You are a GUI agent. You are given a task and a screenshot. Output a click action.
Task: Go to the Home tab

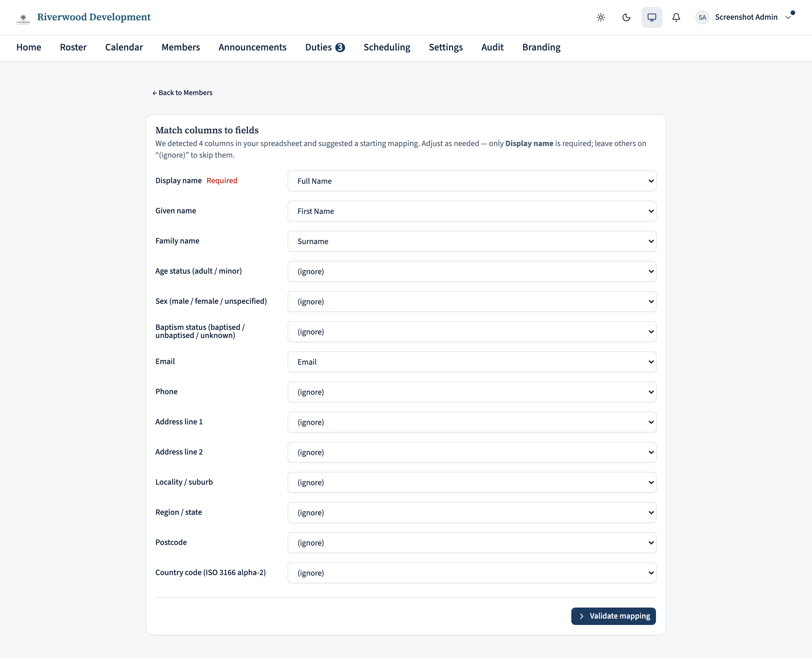(29, 47)
